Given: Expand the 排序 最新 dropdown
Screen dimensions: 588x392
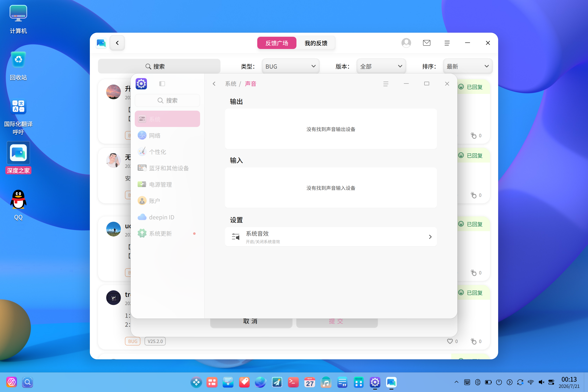Looking at the screenshot, I should click(x=468, y=66).
